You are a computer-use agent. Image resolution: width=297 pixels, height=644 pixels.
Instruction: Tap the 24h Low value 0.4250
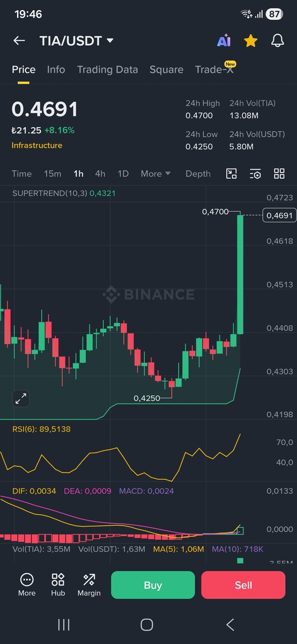click(199, 147)
